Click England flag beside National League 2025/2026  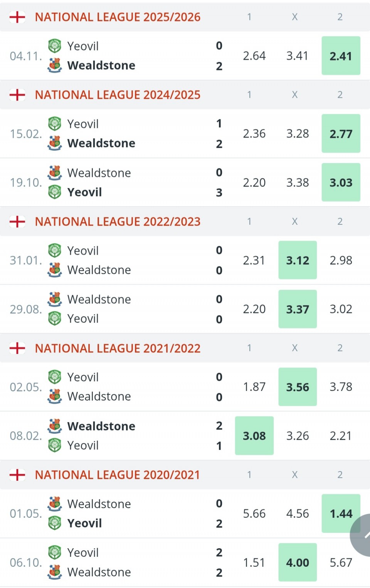[x=17, y=17]
